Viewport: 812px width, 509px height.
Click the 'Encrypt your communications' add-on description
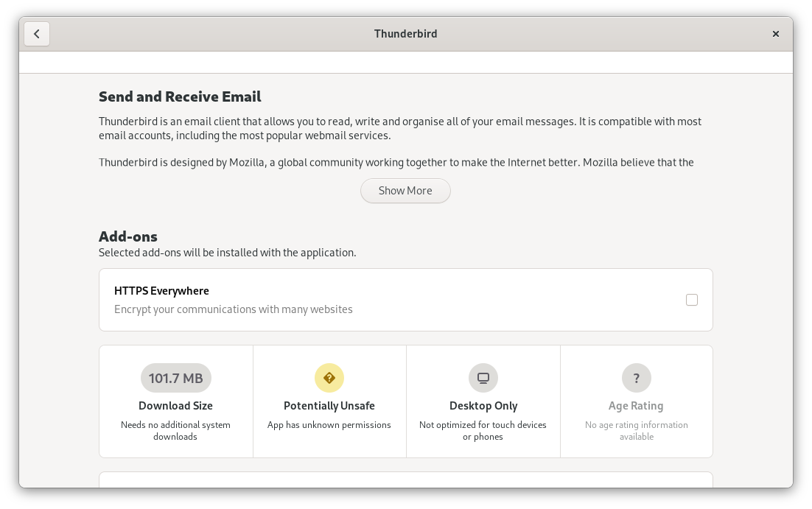[233, 309]
